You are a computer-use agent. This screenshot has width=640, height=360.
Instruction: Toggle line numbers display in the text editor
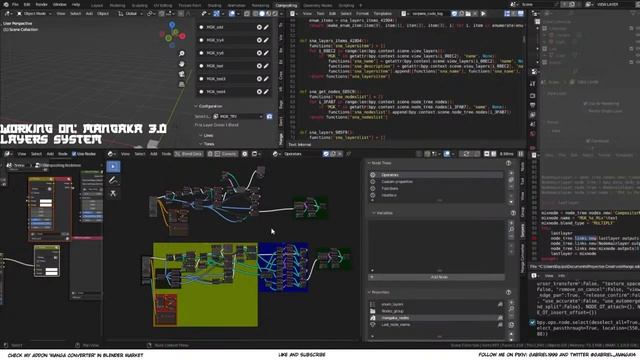[507, 13]
